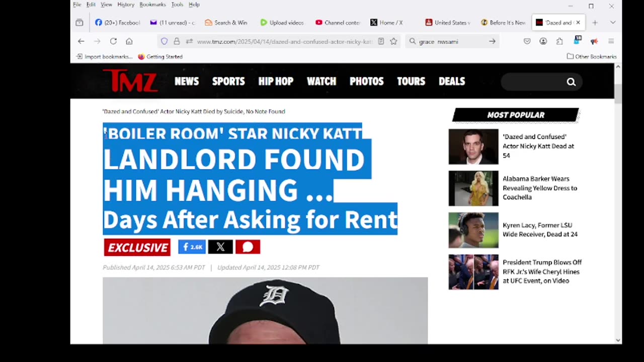Open the Help menu

[x=194, y=5]
